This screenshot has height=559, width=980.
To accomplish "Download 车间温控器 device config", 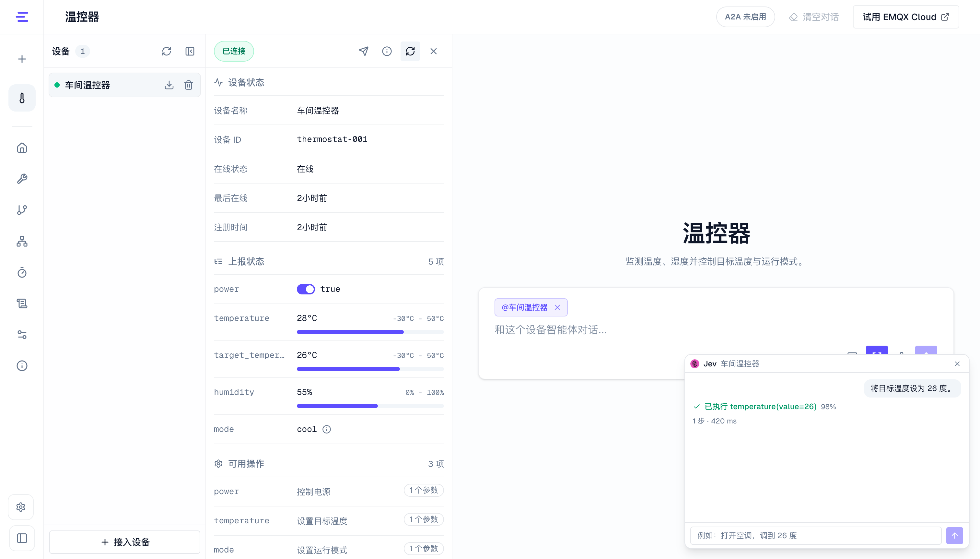I will 169,85.
